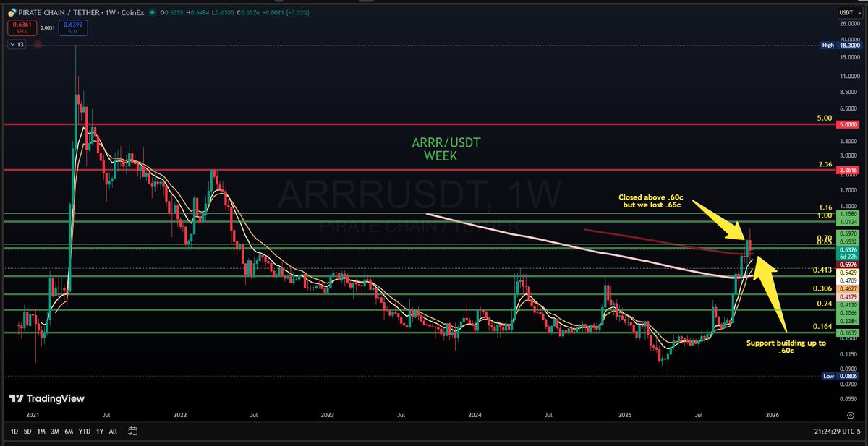Viewport: 868px width, 446px height.
Task: Click the TradingView logo
Action: 46,399
